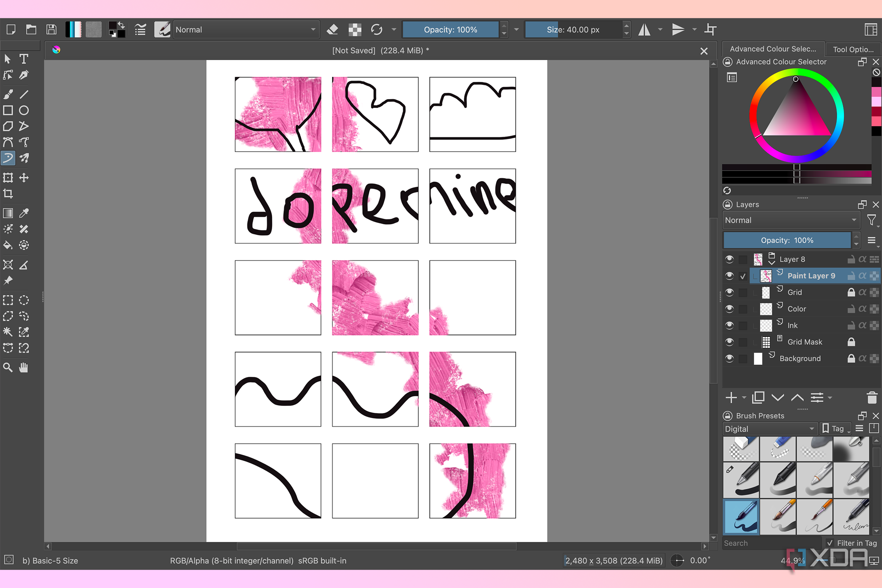882x588 pixels.
Task: Hide the Background layer
Action: point(730,358)
